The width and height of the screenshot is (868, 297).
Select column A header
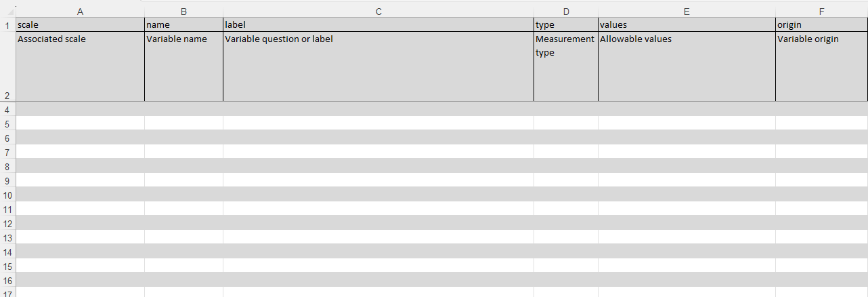(80, 12)
